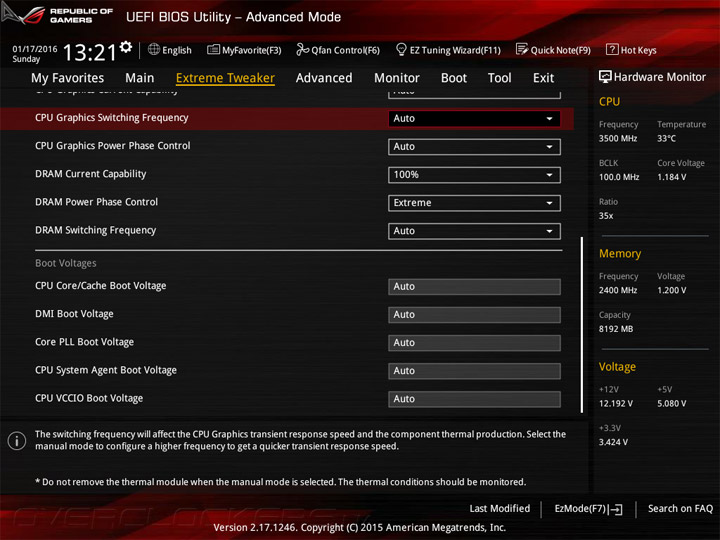Click the globe language icon
Image resolution: width=720 pixels, height=540 pixels.
[x=154, y=50]
